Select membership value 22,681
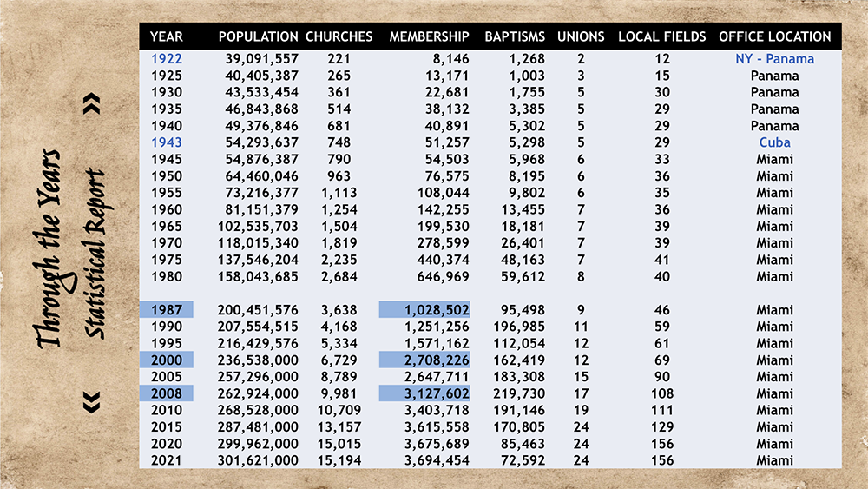868x489 pixels. (447, 92)
